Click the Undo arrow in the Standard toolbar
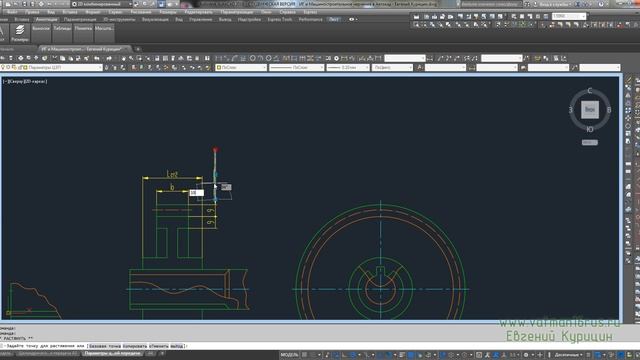This screenshot has width=640, height=360. (x=97, y=58)
